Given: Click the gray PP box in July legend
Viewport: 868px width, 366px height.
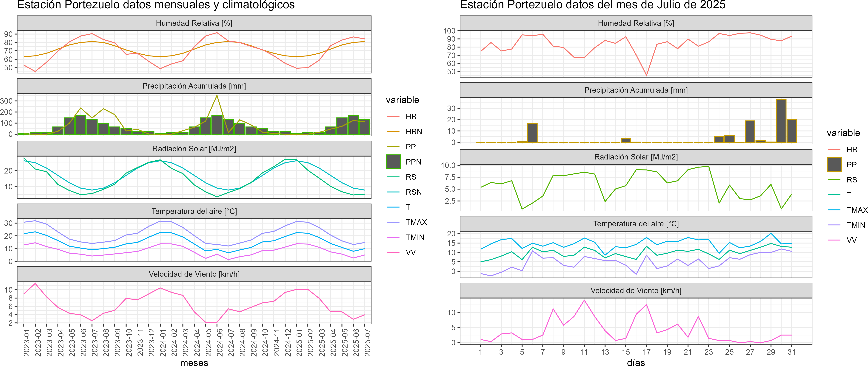Looking at the screenshot, I should pyautogui.click(x=834, y=165).
